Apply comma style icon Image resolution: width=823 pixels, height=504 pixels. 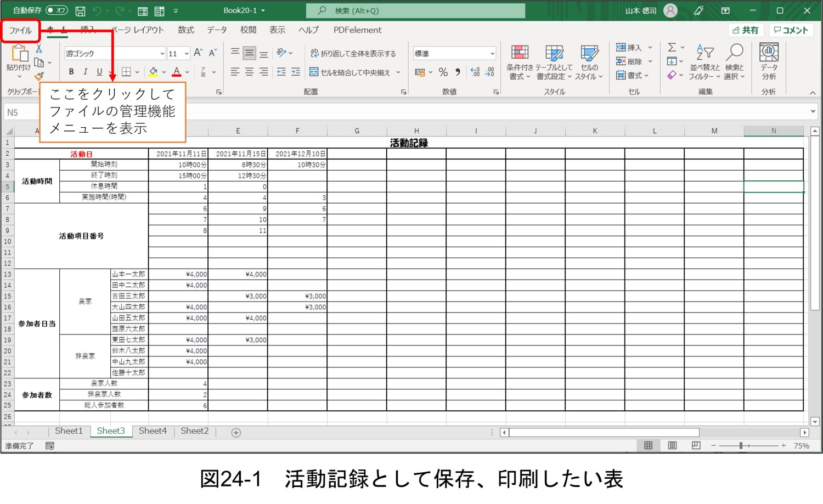458,72
